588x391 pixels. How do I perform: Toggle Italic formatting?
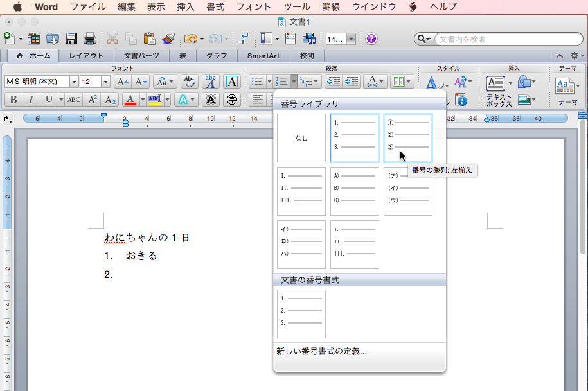(31, 100)
